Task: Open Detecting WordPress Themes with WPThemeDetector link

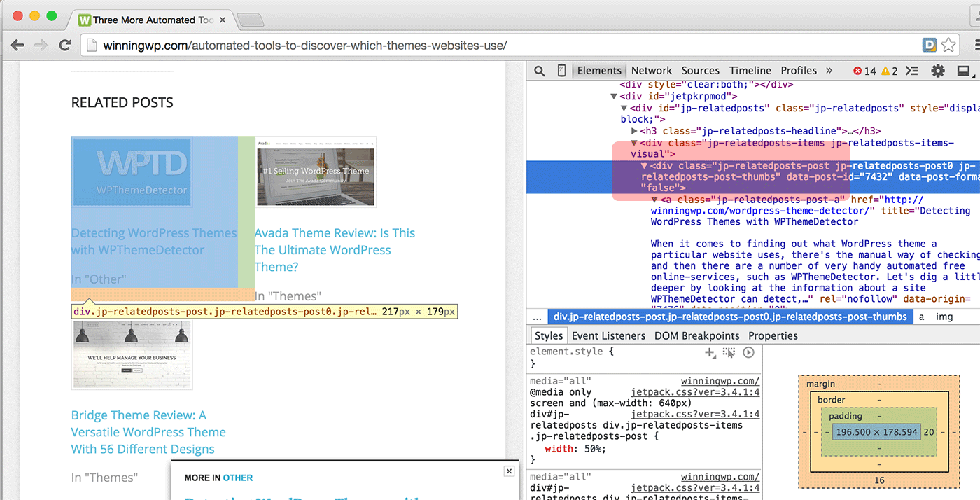Action: coord(154,242)
